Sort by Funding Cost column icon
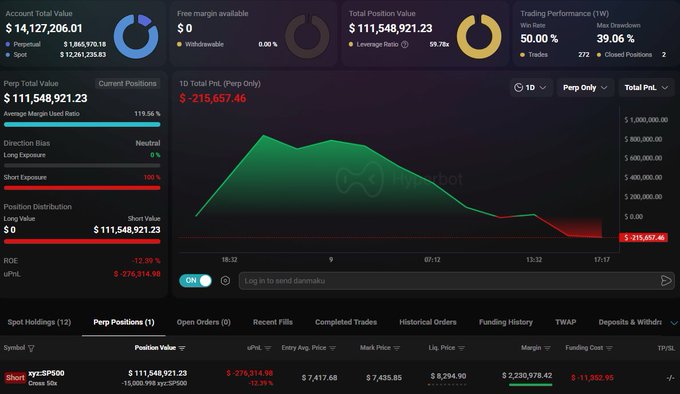This screenshot has width=680, height=394. coord(609,348)
